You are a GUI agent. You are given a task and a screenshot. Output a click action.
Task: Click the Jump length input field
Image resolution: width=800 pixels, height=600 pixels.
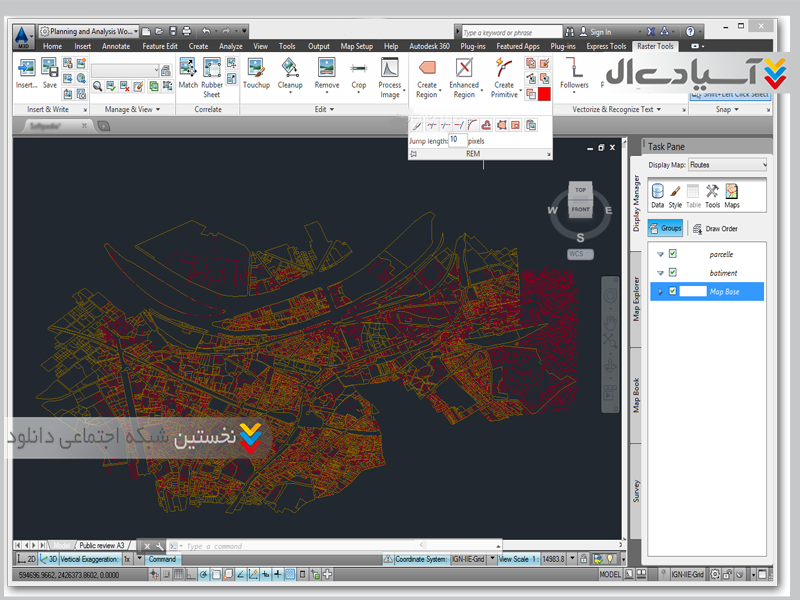tap(457, 141)
